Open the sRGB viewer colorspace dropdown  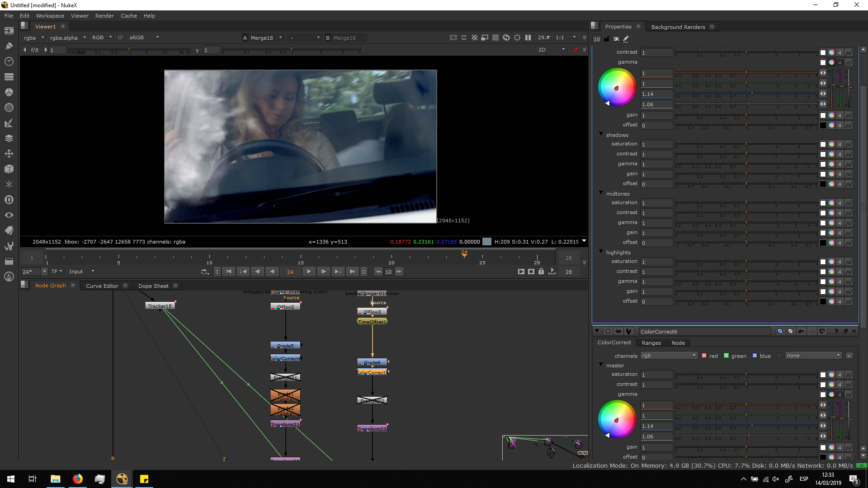(x=144, y=38)
